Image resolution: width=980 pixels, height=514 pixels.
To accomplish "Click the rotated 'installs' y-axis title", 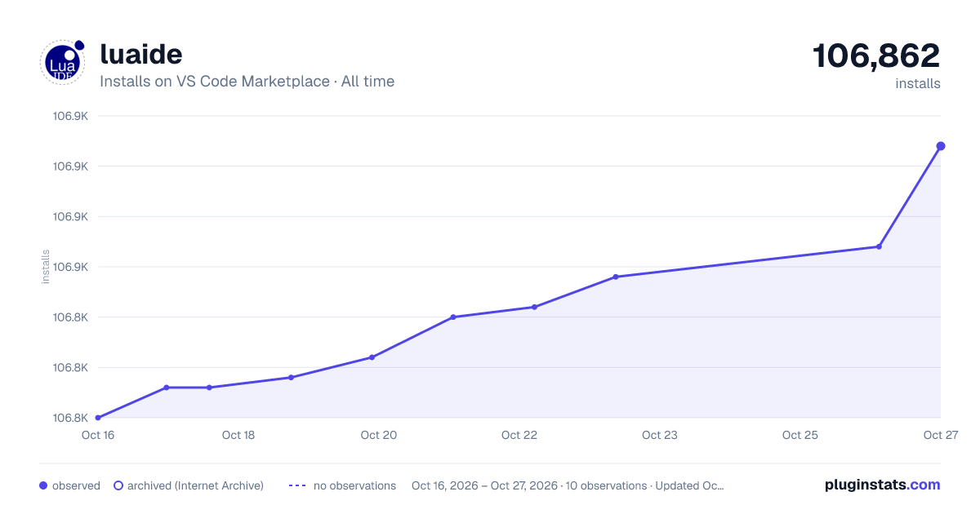I will click(46, 267).
